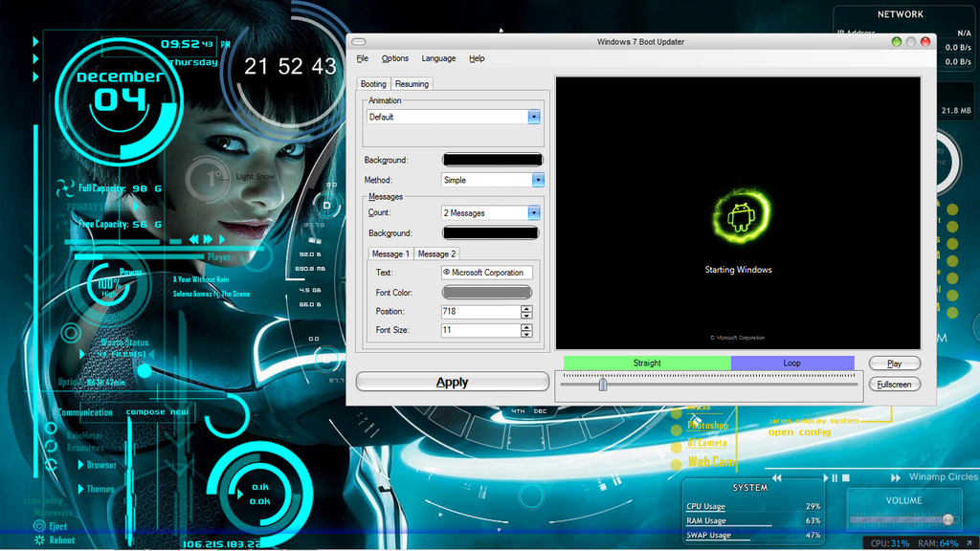Click the Position value field

[480, 311]
